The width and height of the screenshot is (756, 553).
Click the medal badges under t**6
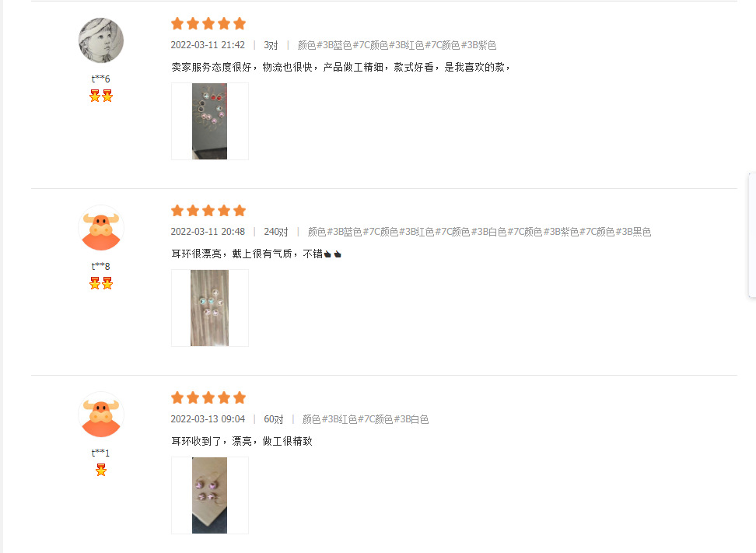click(x=101, y=96)
